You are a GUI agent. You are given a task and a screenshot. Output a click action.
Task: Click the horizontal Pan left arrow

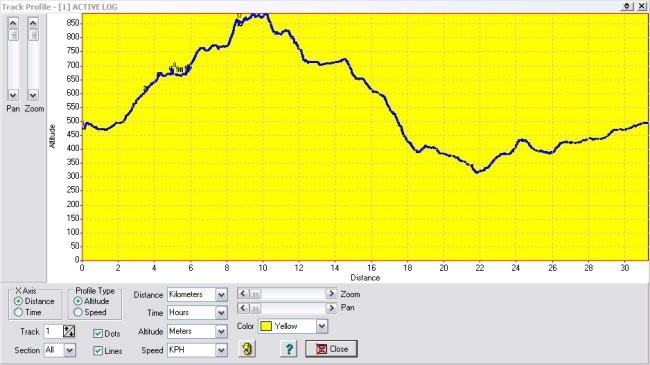[x=243, y=308]
